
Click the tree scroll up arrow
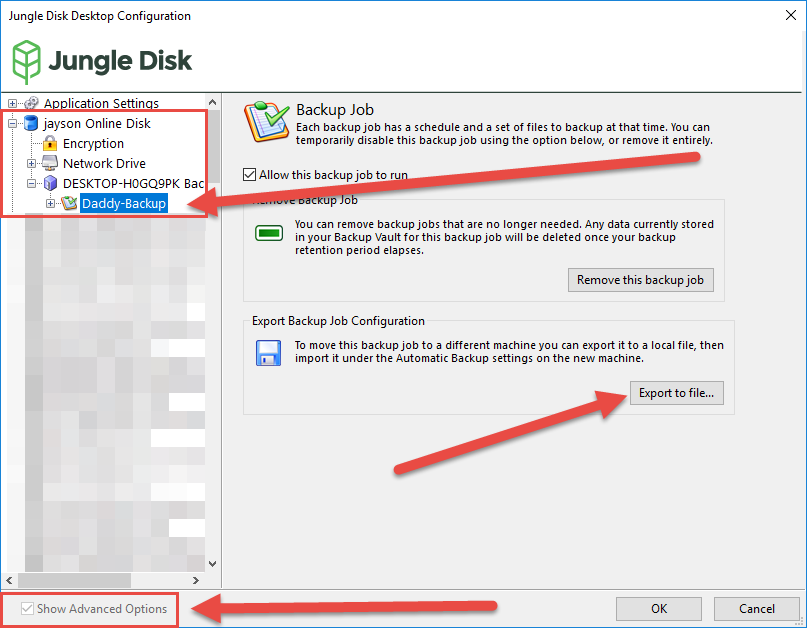coord(213,102)
